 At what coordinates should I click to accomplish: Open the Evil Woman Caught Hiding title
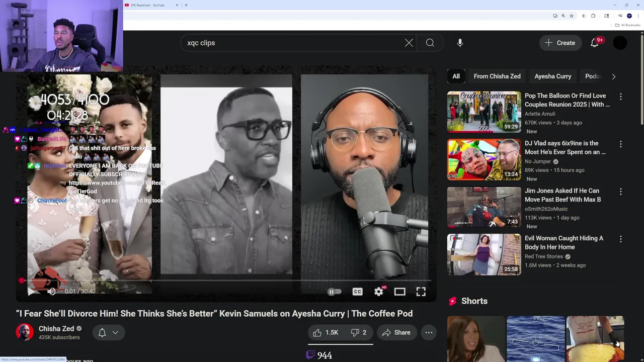click(564, 242)
